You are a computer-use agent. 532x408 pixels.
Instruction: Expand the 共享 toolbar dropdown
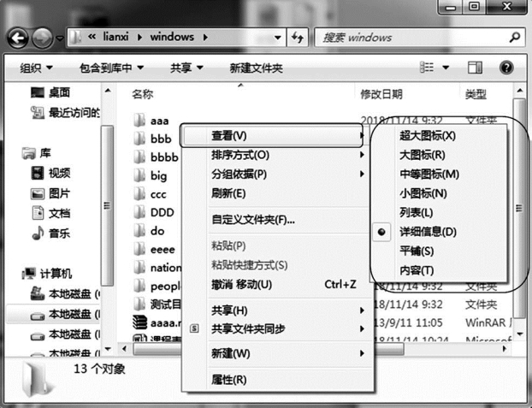click(x=186, y=68)
